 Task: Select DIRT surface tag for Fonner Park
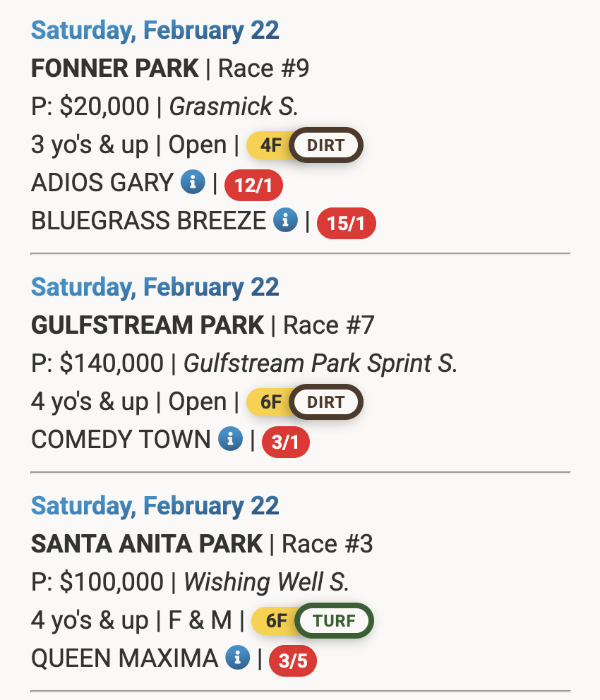(326, 145)
